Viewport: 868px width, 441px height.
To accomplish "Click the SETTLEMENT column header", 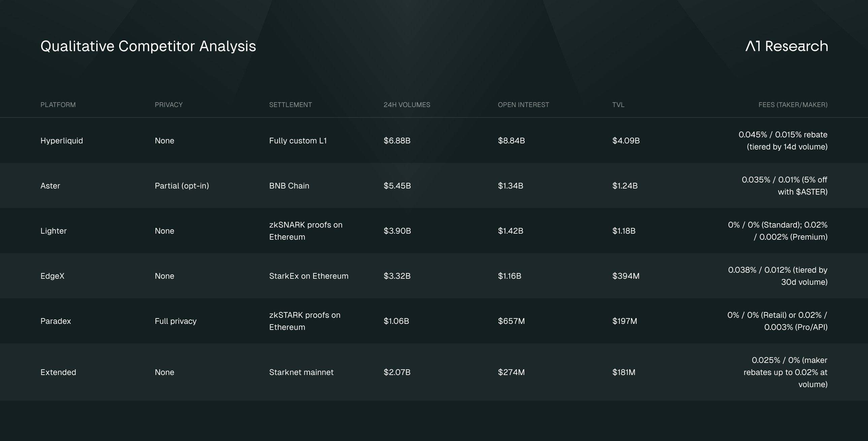I will click(x=290, y=105).
